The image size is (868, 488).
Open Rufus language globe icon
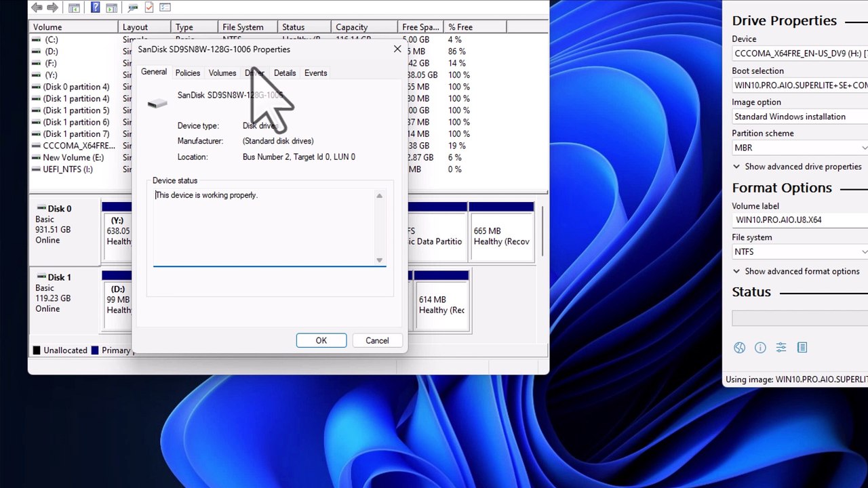click(739, 348)
